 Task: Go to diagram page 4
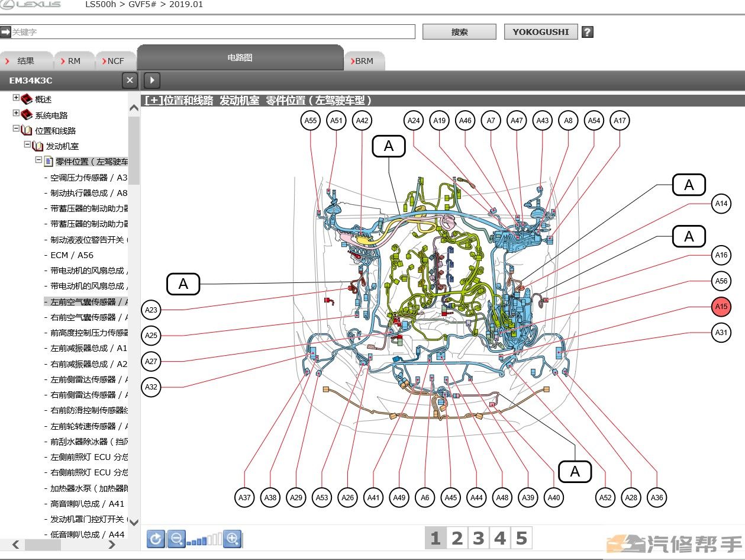pos(500,538)
